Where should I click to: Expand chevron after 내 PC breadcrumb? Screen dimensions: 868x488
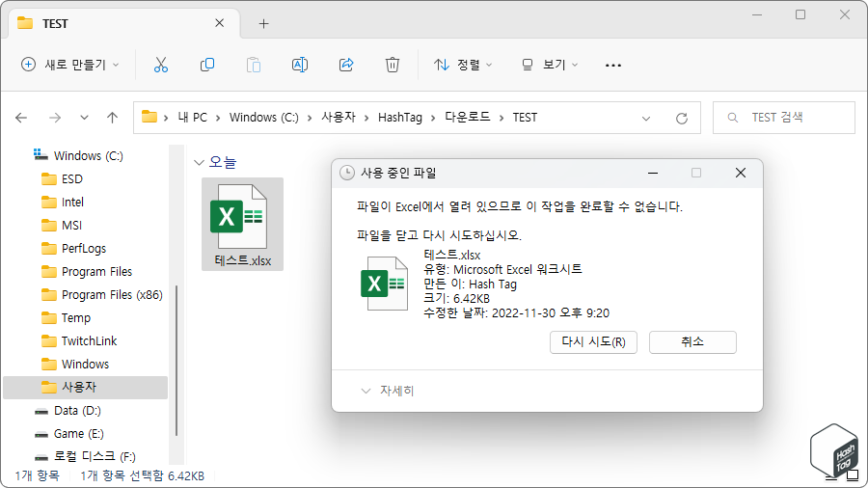click(x=218, y=118)
